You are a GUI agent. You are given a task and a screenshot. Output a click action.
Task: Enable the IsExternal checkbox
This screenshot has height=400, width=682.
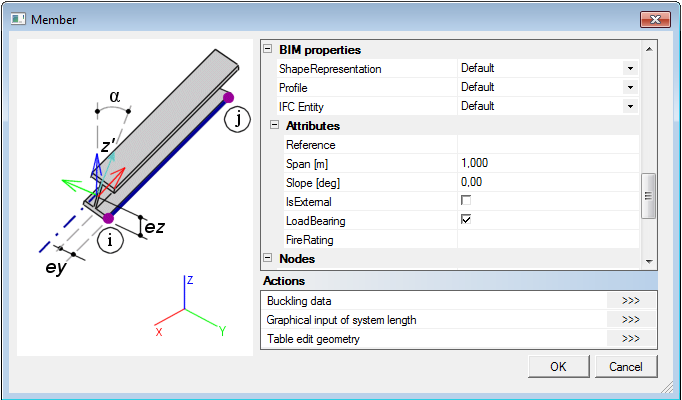click(x=465, y=201)
